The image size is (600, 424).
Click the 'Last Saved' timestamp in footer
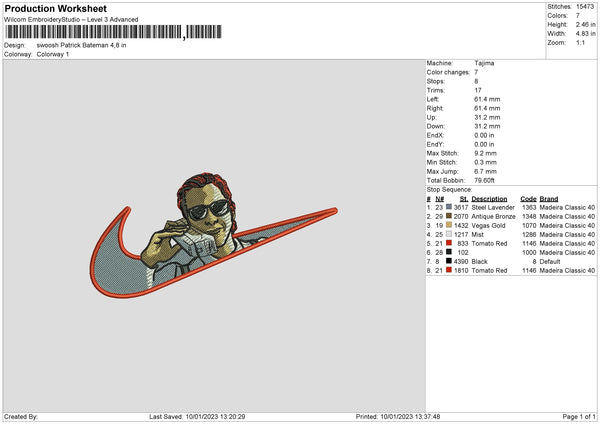click(197, 416)
